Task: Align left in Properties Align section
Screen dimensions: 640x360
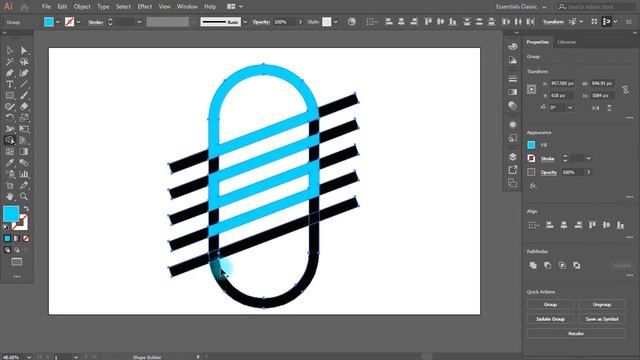Action: 549,225
